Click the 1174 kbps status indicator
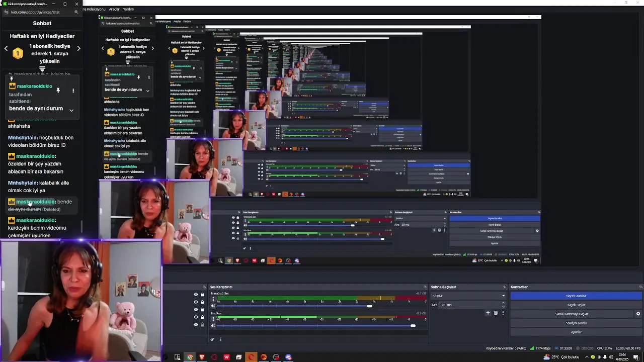Image resolution: width=644 pixels, height=362 pixels. [x=540, y=348]
